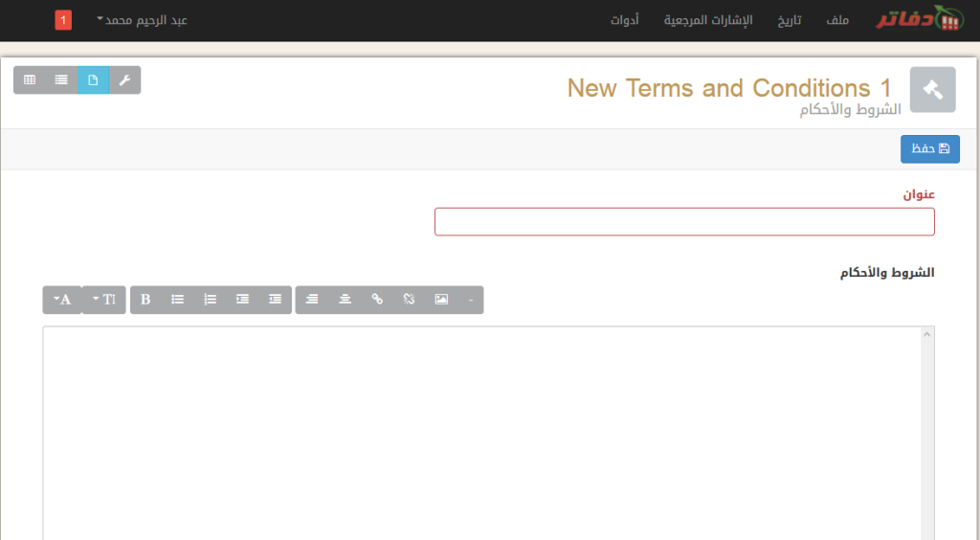Viewport: 980px width, 540px height.
Task: Click the Dafater logo
Action: [920, 18]
